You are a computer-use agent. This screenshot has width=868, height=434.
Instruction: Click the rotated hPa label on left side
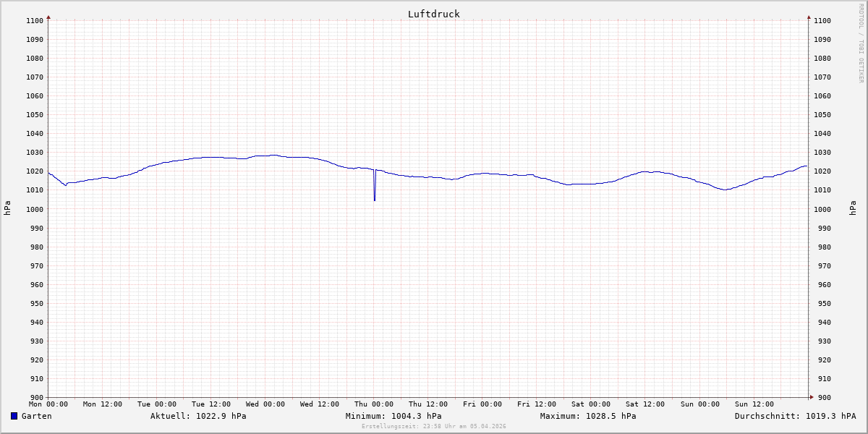[7, 208]
